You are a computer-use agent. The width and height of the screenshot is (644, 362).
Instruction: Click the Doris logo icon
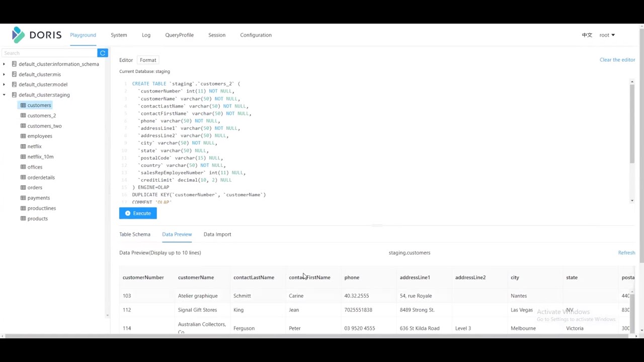pos(18,35)
